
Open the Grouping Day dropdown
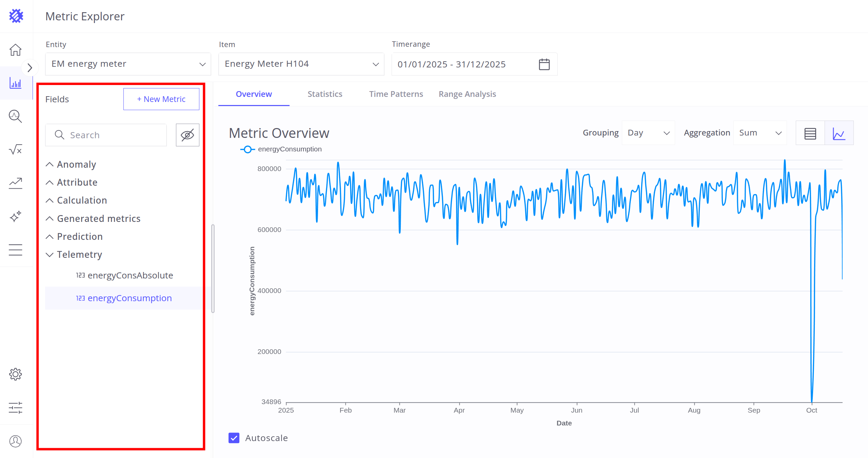(648, 133)
